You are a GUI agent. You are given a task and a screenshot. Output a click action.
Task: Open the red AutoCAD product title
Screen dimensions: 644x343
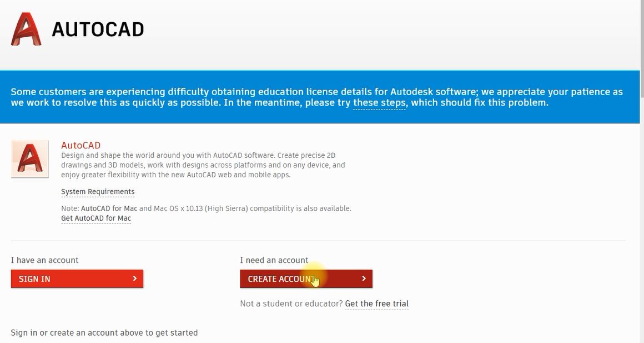point(80,146)
